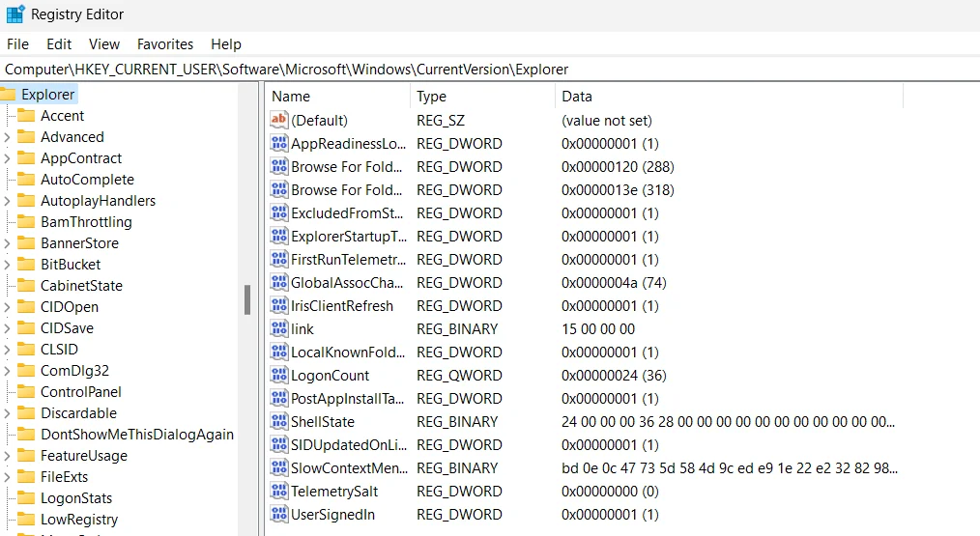Click the Accent folder icon
The width and height of the screenshot is (980, 536).
pos(26,116)
